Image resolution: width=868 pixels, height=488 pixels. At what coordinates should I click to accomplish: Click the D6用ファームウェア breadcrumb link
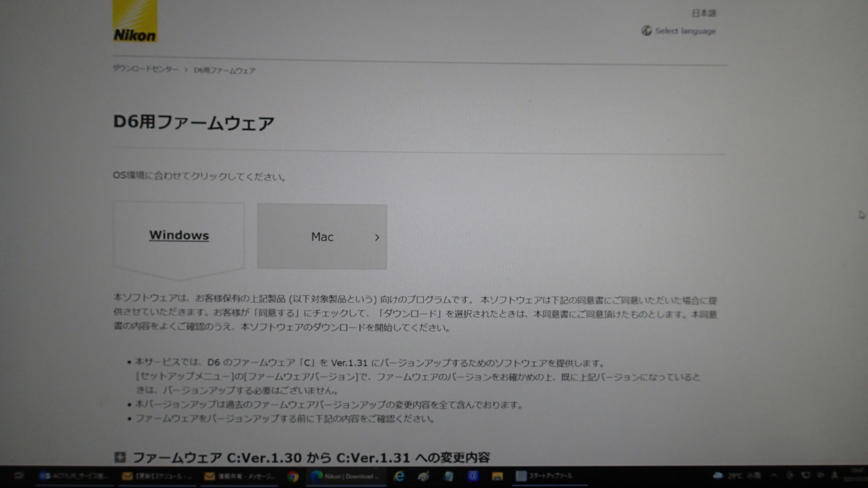(x=224, y=71)
